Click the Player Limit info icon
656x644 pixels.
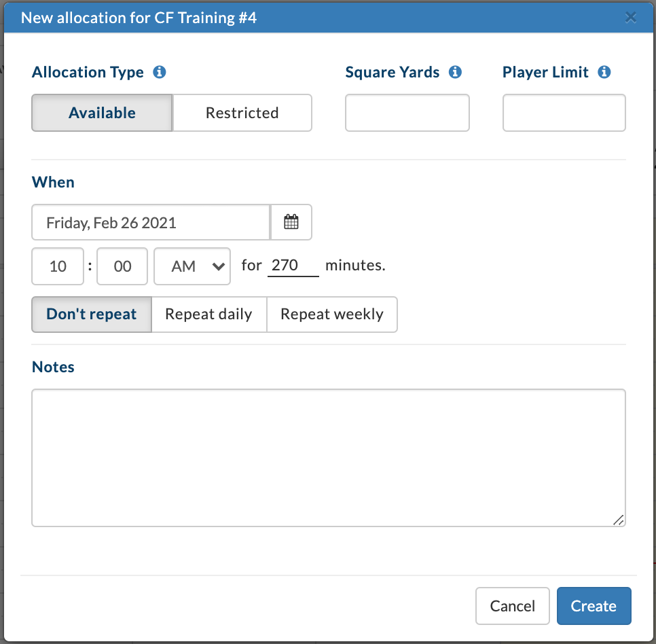point(604,72)
